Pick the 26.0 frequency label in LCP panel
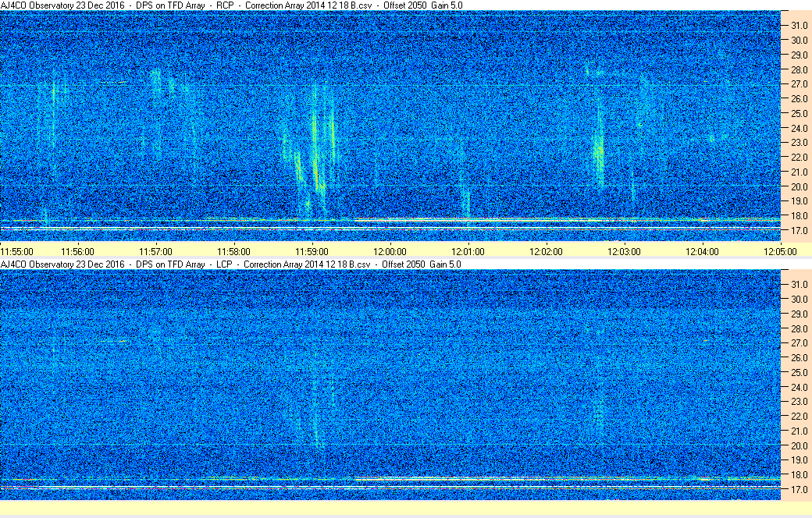This screenshot has width=812, height=518. (799, 357)
